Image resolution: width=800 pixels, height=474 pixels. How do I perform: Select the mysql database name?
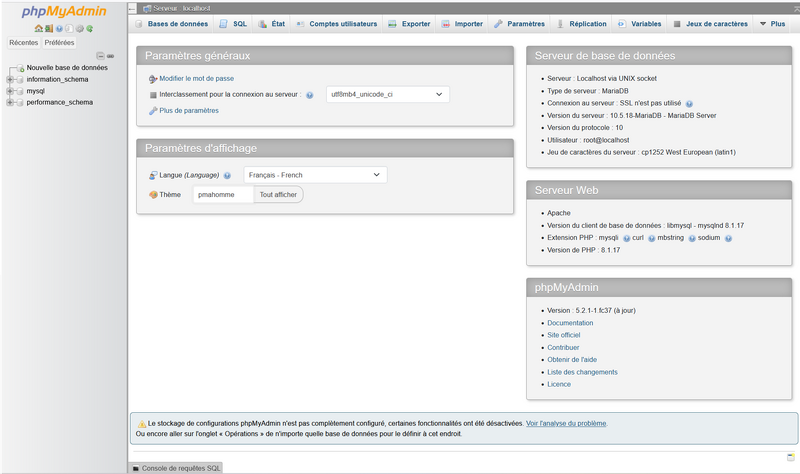click(36, 91)
